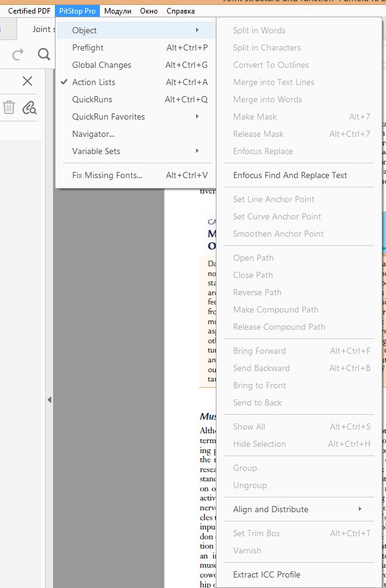Collapse the left pane arrow handle
The width and height of the screenshot is (386, 588).
[49, 400]
